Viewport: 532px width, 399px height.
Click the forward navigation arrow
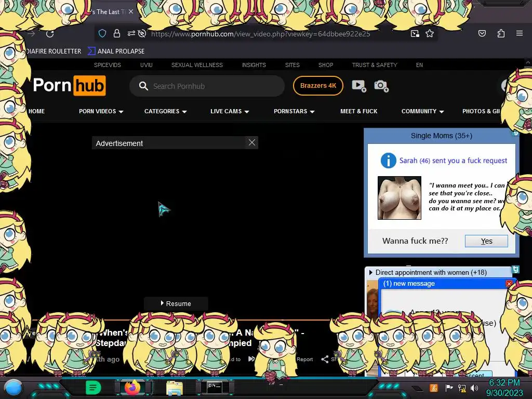coord(31,34)
